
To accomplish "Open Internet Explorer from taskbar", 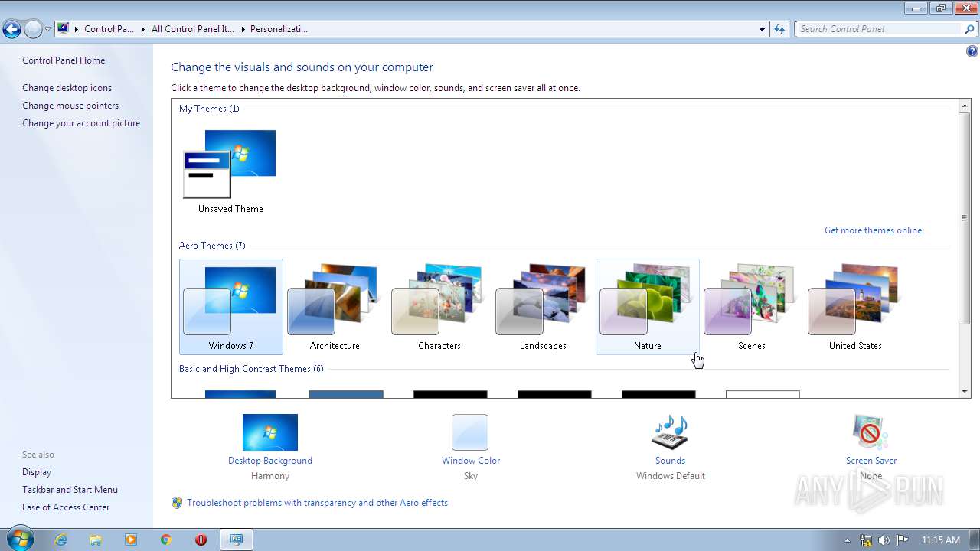I will point(60,540).
